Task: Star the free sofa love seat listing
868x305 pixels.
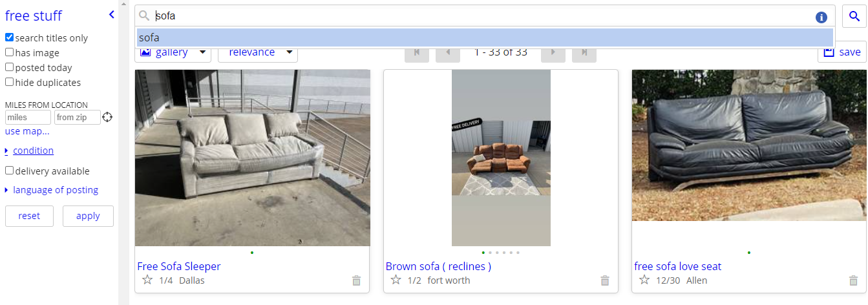Action: pos(644,280)
